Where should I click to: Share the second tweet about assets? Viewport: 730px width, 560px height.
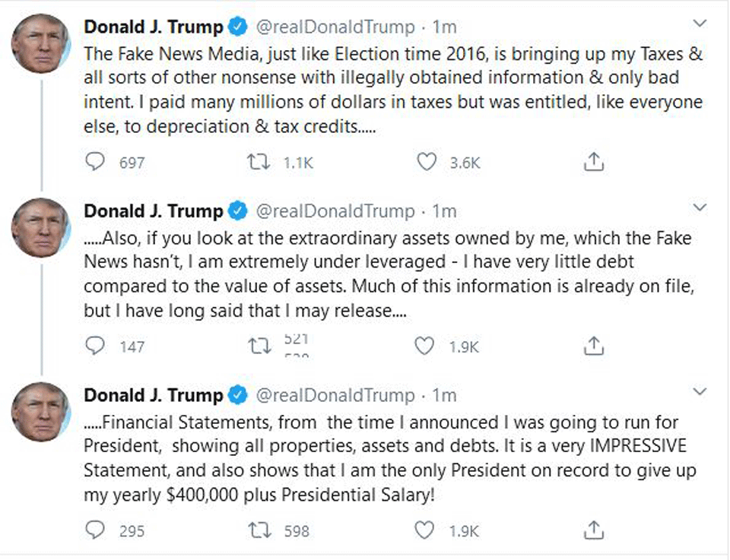click(593, 346)
